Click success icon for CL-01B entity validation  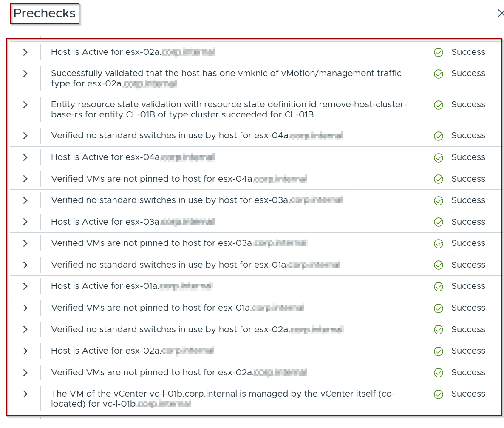(439, 105)
